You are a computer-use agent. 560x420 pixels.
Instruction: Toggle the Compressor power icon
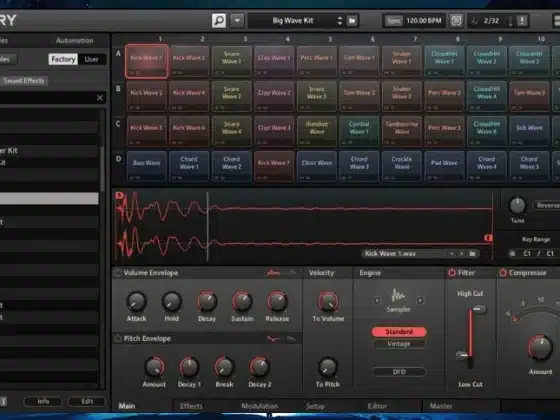(503, 273)
